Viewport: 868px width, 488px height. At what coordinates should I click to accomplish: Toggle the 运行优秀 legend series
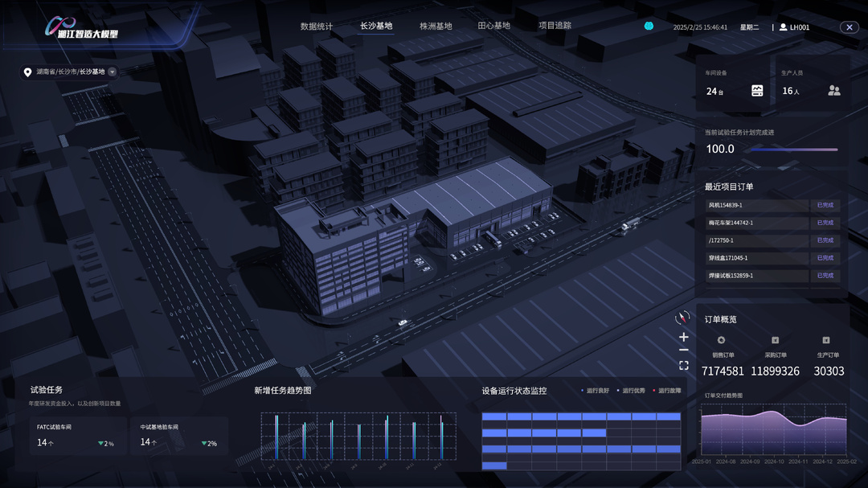pos(631,391)
